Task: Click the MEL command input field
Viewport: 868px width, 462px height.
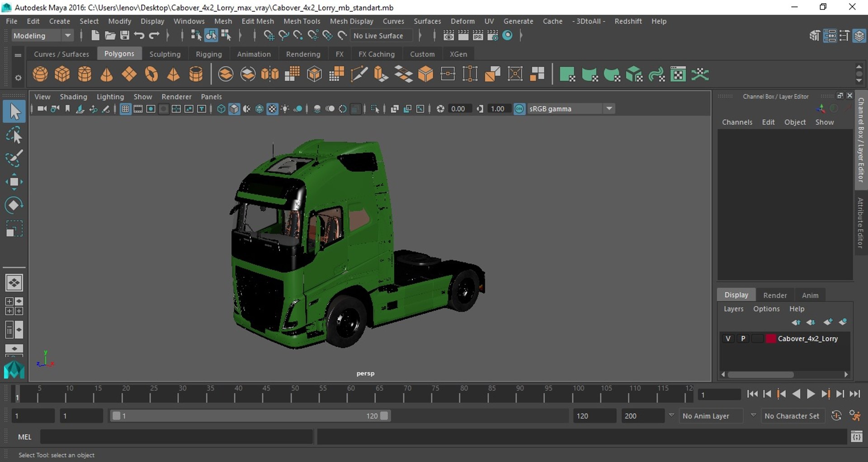Action: point(176,437)
